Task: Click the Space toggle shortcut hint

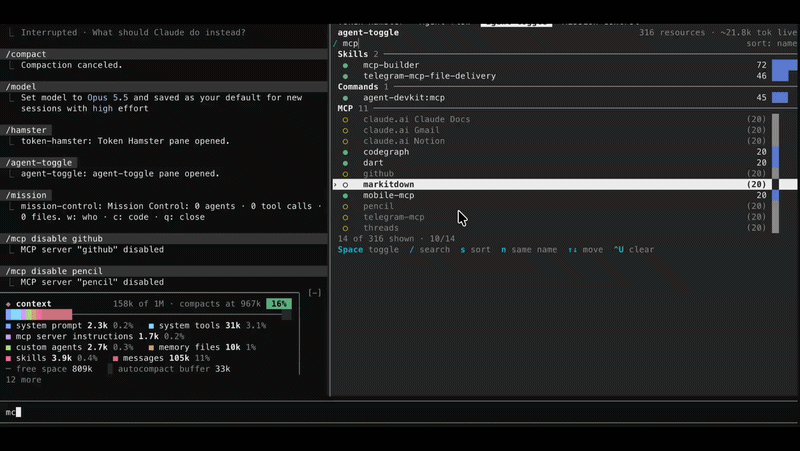Action: tap(368, 249)
